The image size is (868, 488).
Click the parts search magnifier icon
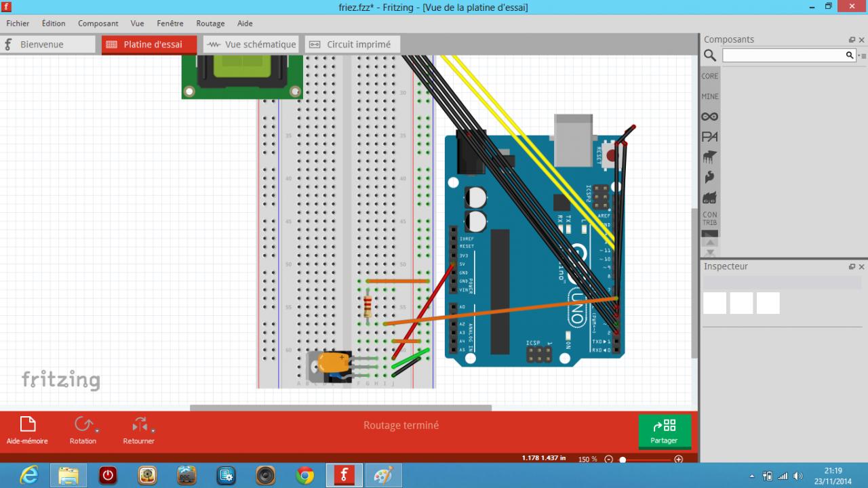click(x=710, y=56)
